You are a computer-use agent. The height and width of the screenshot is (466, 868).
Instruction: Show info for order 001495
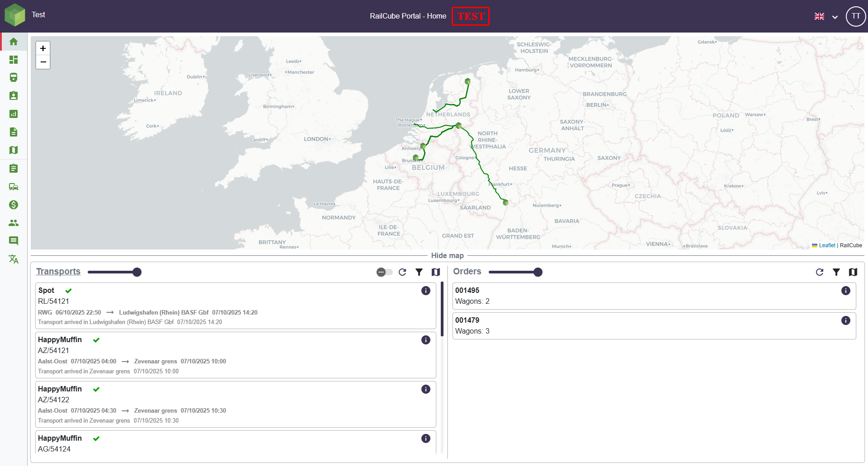[x=846, y=291]
